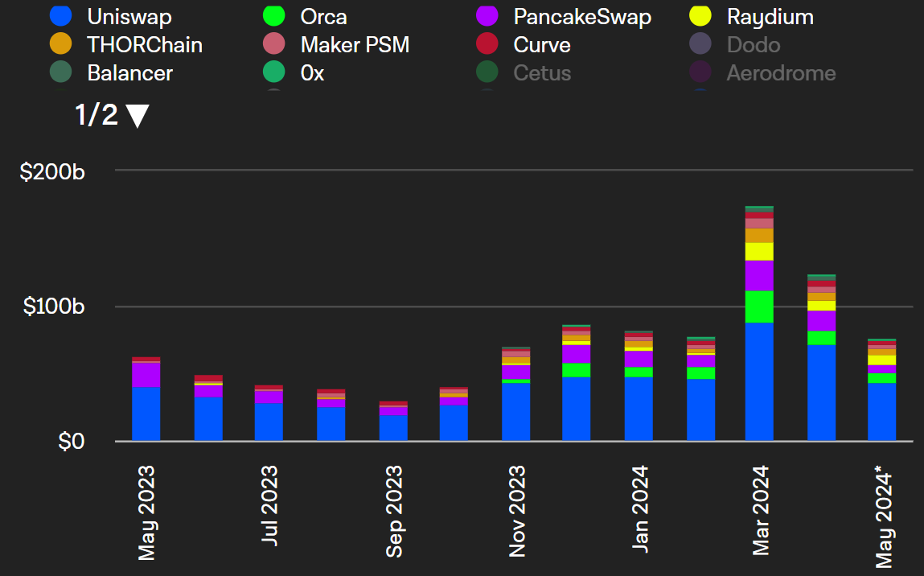
Task: Click the Nov 2023 stacked bar
Action: (x=515, y=394)
